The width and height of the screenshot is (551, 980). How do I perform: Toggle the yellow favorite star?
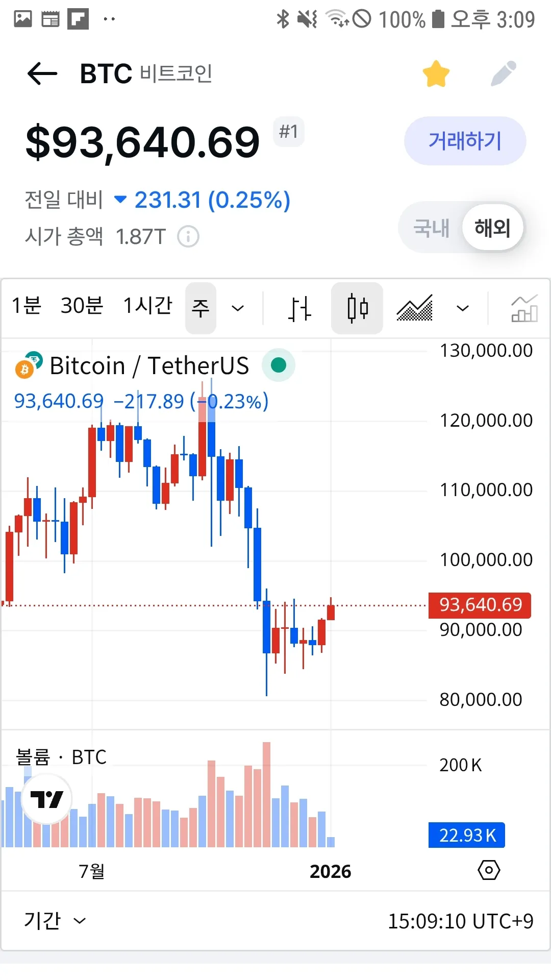point(436,74)
